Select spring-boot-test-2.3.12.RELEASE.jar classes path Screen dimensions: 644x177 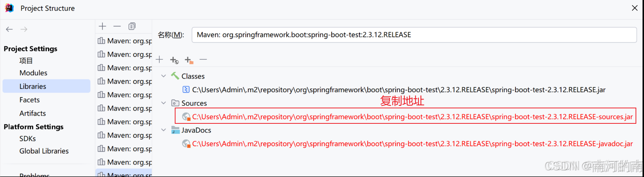(x=399, y=90)
